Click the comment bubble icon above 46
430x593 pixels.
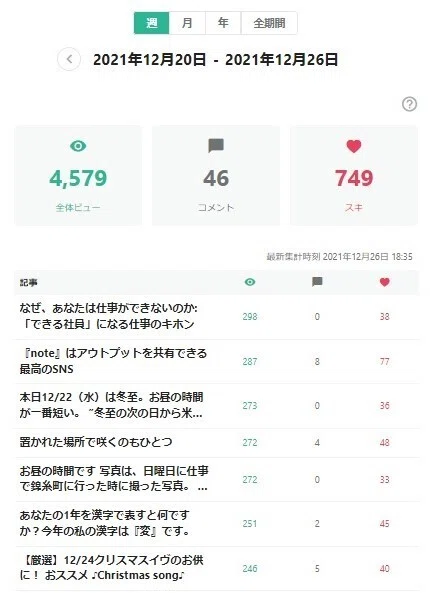pos(216,146)
